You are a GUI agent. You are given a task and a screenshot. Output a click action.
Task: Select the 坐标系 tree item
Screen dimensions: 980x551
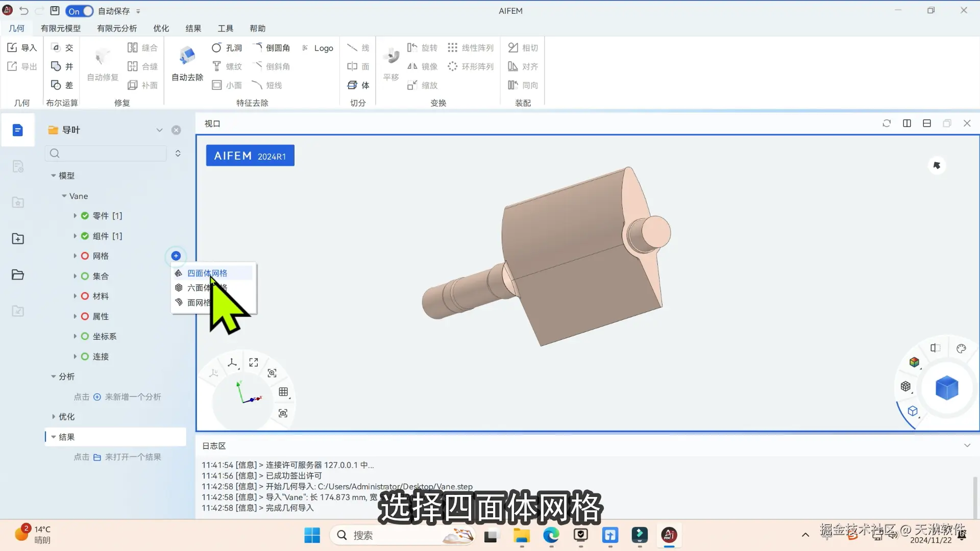point(105,336)
